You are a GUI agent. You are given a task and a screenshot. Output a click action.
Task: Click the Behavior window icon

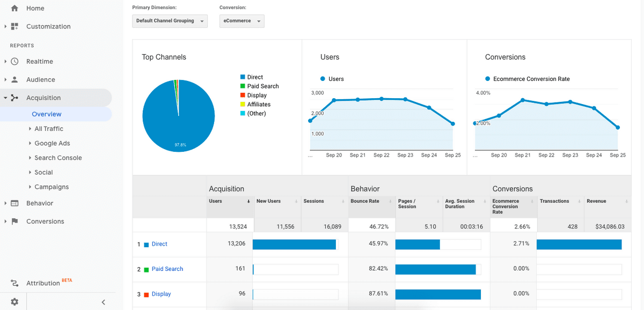14,203
